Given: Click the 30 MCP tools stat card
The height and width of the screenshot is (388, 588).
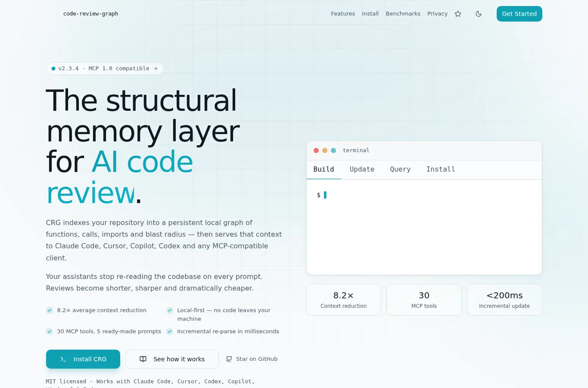Looking at the screenshot, I should tap(424, 300).
